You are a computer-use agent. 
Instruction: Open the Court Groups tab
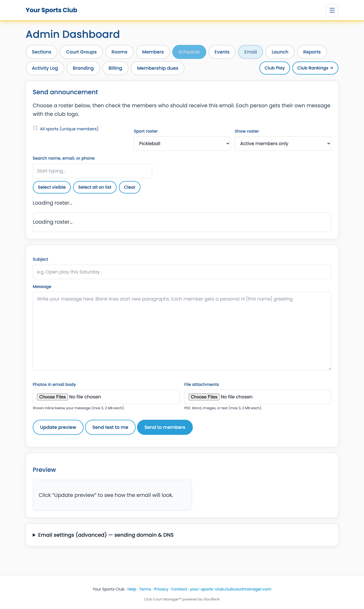point(81,52)
